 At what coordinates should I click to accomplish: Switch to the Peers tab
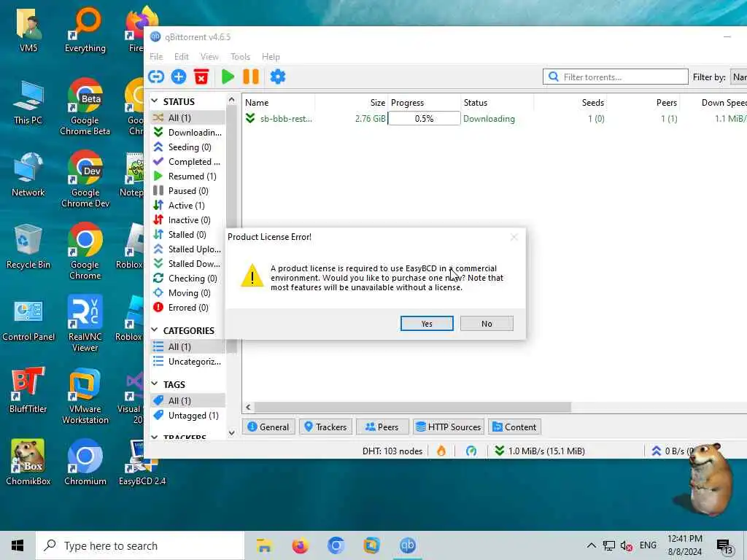coord(382,427)
